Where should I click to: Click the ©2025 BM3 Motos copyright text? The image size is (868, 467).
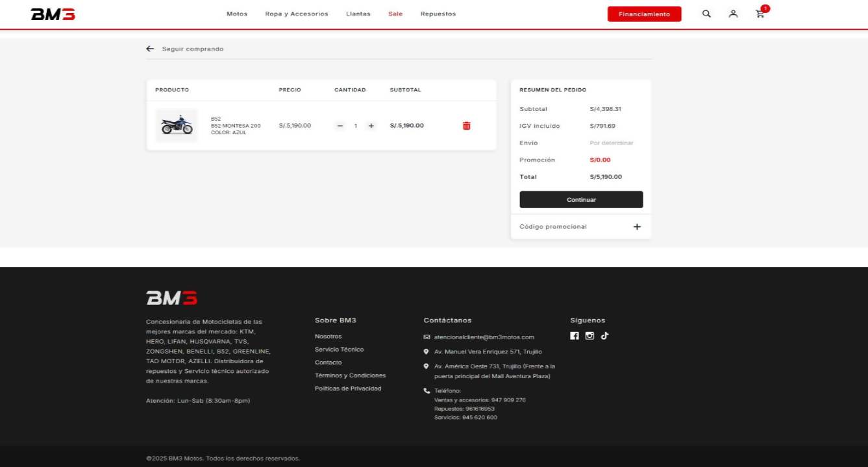click(x=223, y=458)
